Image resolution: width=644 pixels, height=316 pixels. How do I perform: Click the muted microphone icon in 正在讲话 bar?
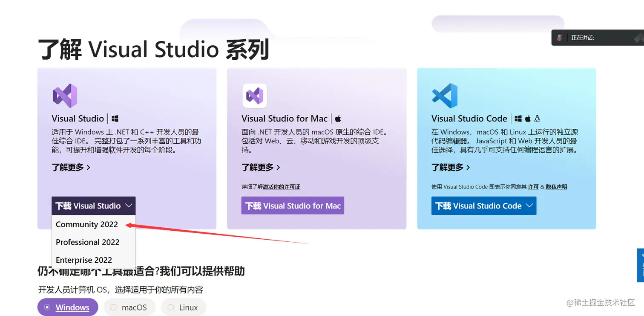pyautogui.click(x=560, y=38)
